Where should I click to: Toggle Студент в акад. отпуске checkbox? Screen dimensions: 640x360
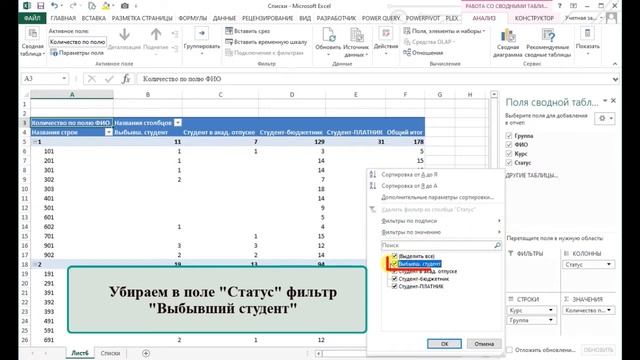(394, 271)
